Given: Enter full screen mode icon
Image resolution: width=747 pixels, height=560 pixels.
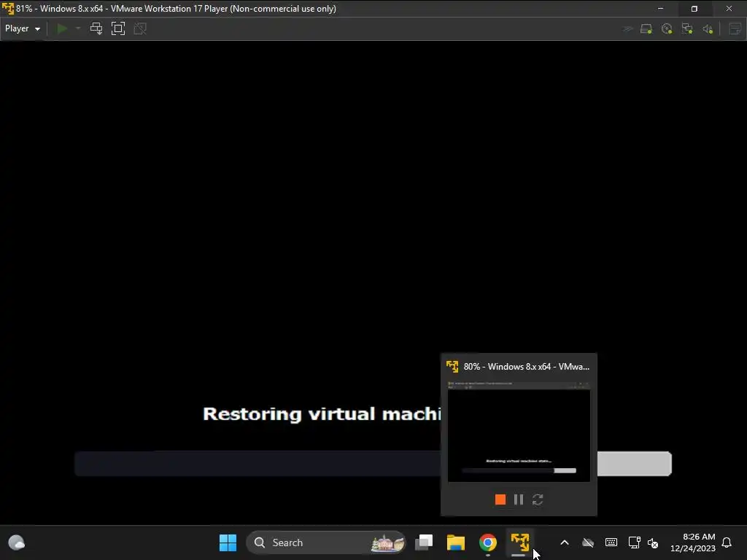Looking at the screenshot, I should [118, 28].
